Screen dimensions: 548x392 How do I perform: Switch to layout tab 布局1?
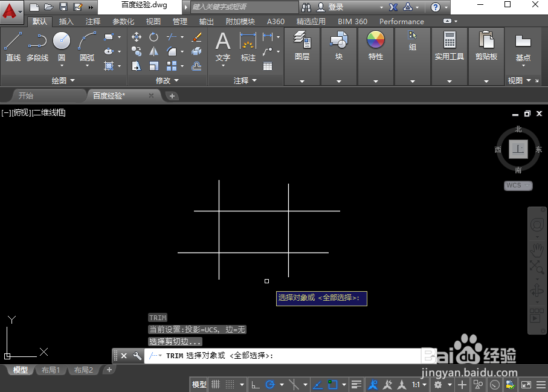(51, 370)
